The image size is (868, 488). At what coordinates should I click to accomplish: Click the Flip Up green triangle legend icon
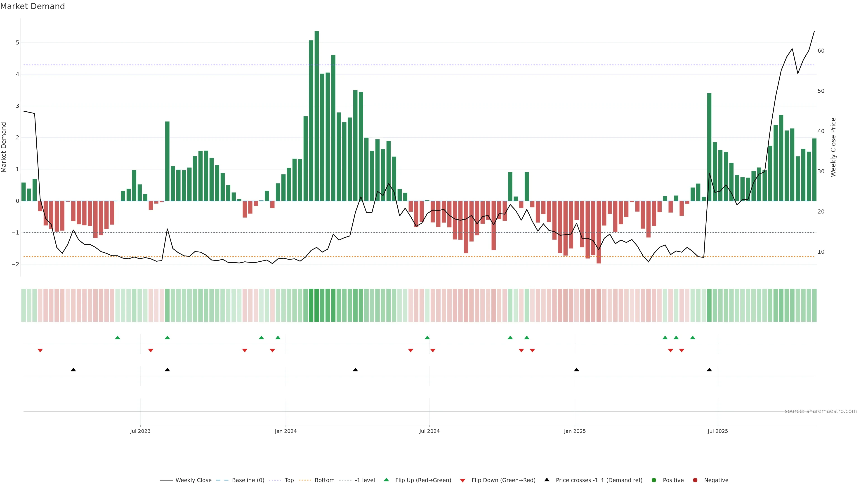tap(386, 480)
